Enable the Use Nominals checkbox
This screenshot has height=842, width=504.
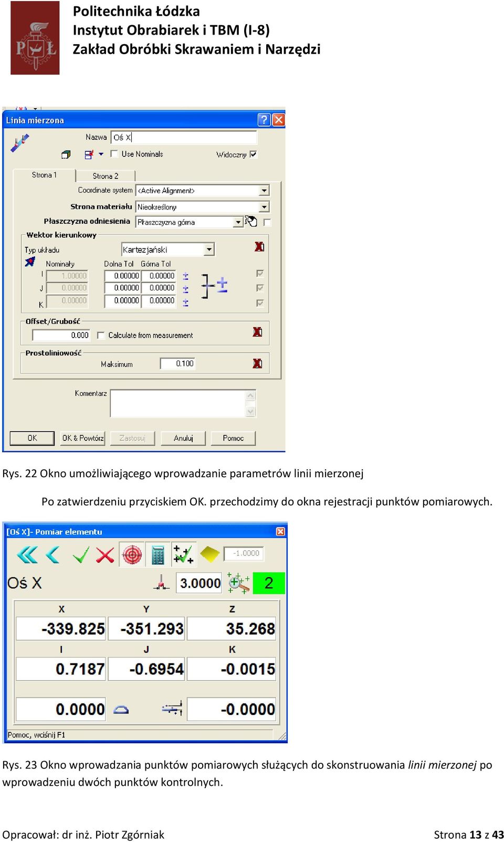[114, 154]
